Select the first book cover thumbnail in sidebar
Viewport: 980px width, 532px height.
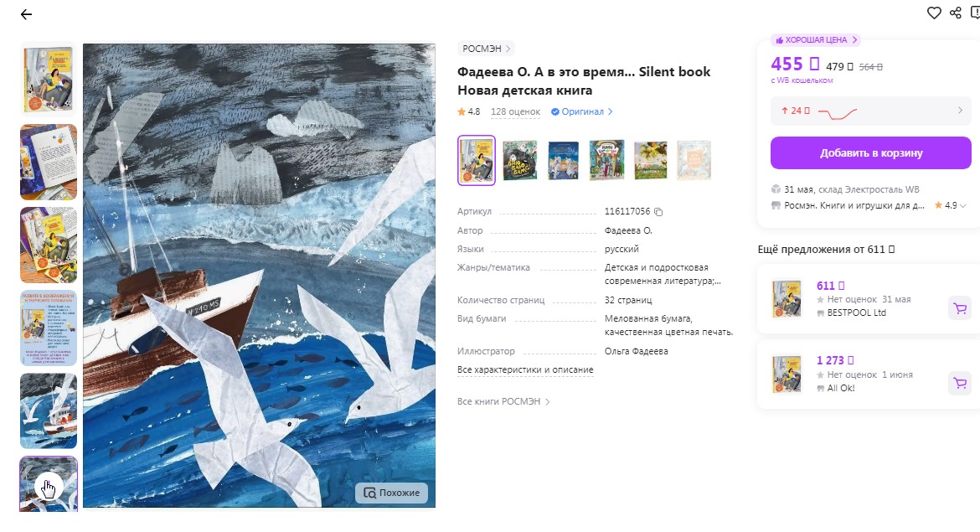49,80
